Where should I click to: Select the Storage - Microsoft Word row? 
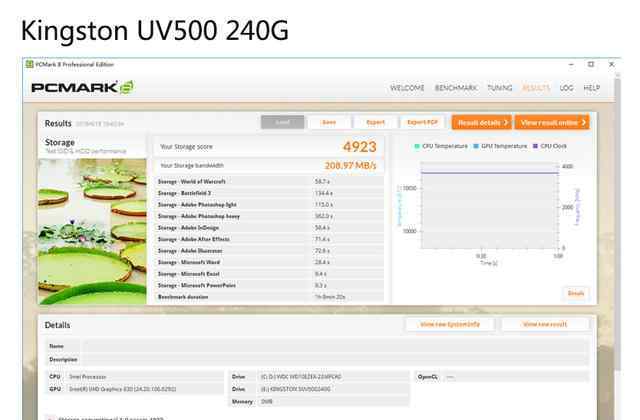pos(269,262)
